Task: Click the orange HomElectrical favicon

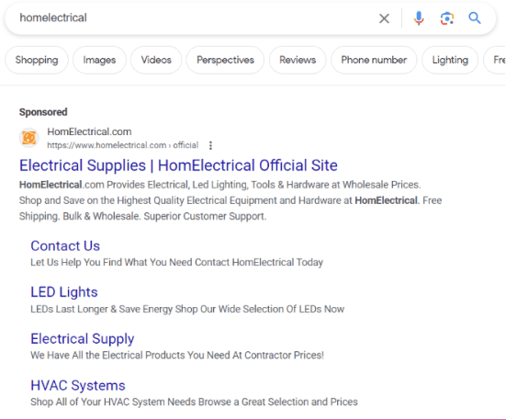Action: [29, 138]
